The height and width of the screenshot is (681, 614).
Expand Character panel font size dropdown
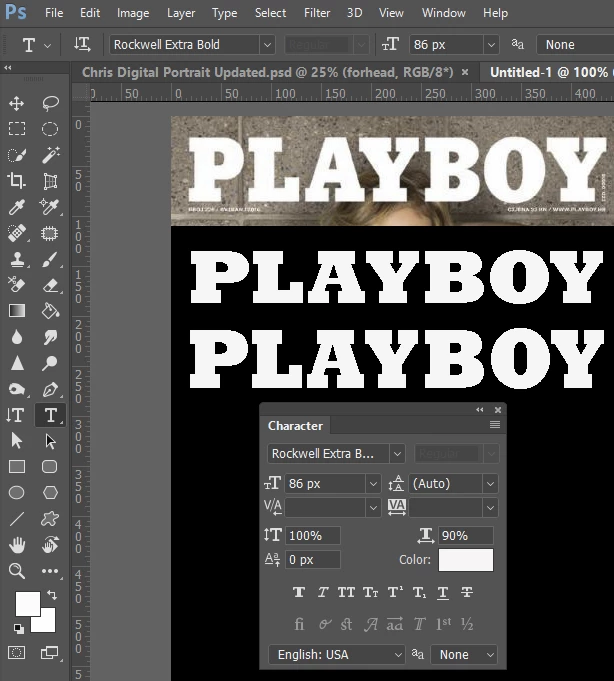[373, 484]
